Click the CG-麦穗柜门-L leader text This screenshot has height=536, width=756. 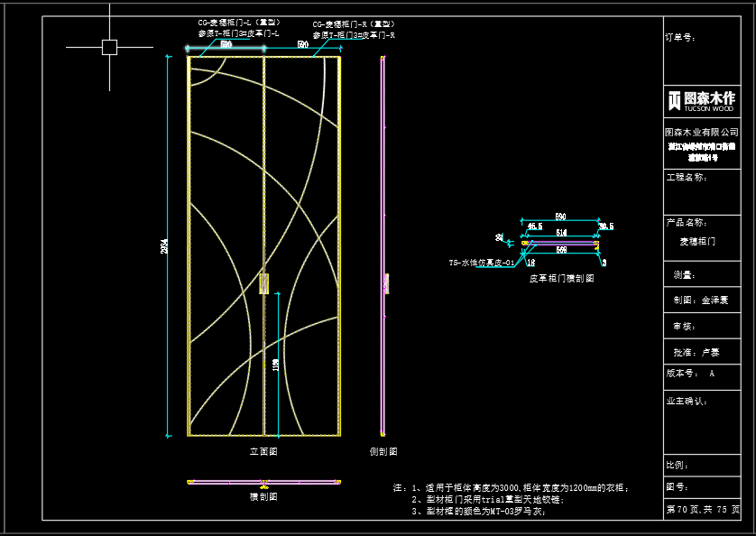(x=239, y=23)
